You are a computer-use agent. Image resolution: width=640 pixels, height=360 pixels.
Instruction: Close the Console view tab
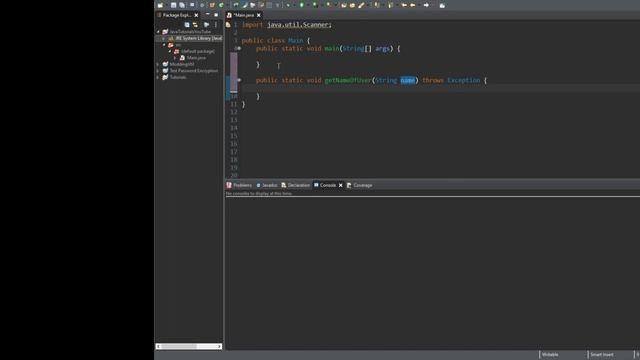[x=340, y=185]
